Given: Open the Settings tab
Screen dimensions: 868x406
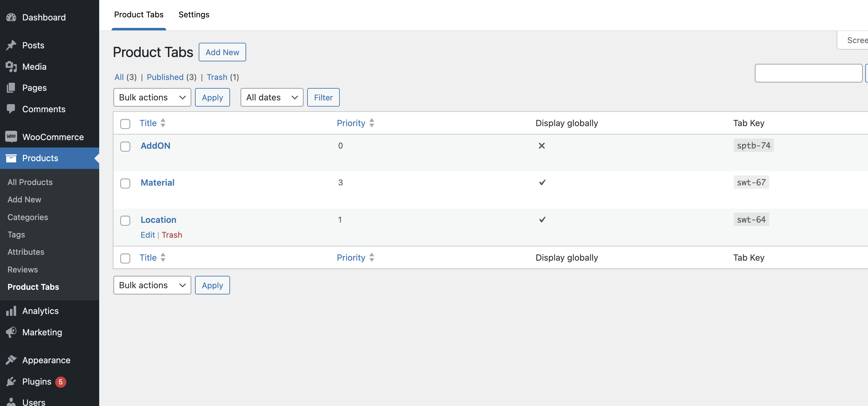Looking at the screenshot, I should click(194, 14).
